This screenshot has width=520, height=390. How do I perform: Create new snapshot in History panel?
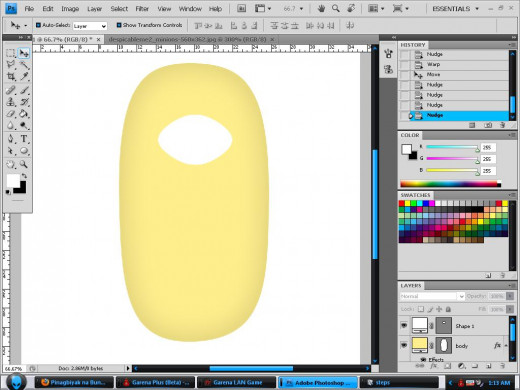pyautogui.click(x=488, y=125)
